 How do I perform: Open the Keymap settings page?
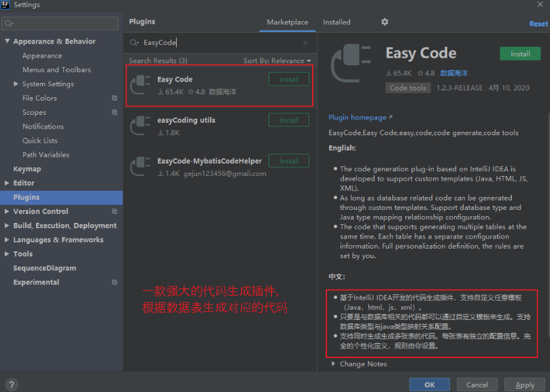tap(27, 169)
